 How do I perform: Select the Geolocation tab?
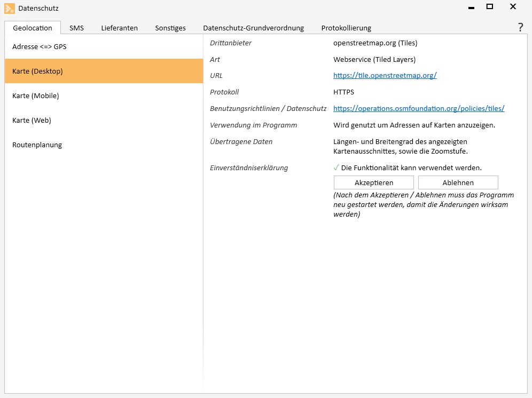pyautogui.click(x=33, y=28)
